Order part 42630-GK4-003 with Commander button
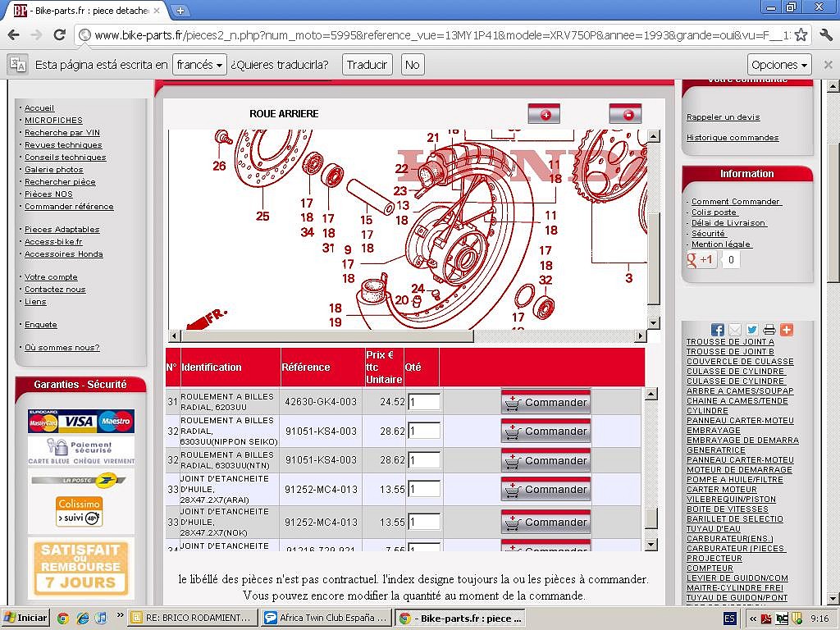The height and width of the screenshot is (630, 840). point(546,402)
